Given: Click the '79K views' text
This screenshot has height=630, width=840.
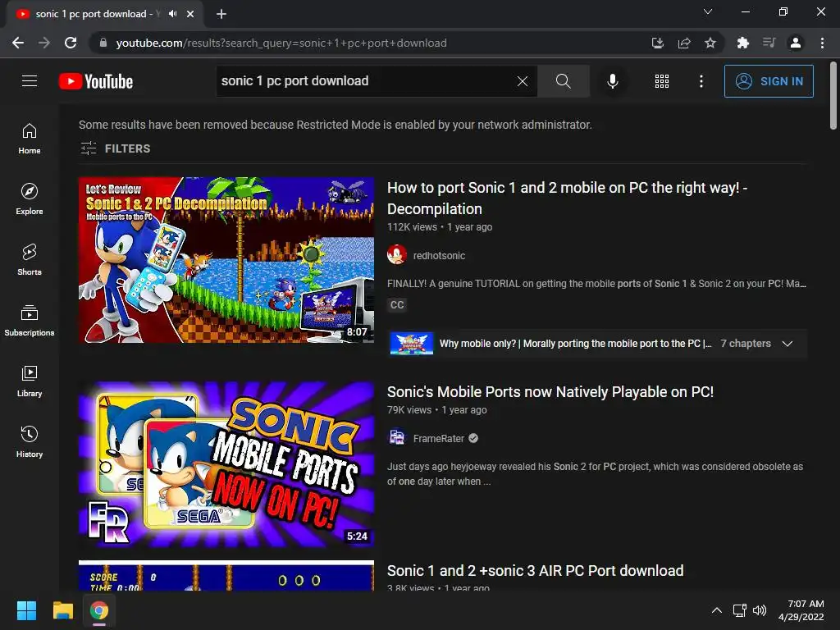Looking at the screenshot, I should [x=409, y=410].
